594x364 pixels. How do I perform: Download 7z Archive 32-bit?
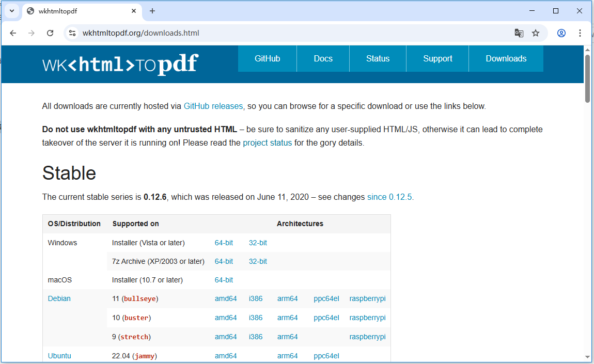pos(258,261)
